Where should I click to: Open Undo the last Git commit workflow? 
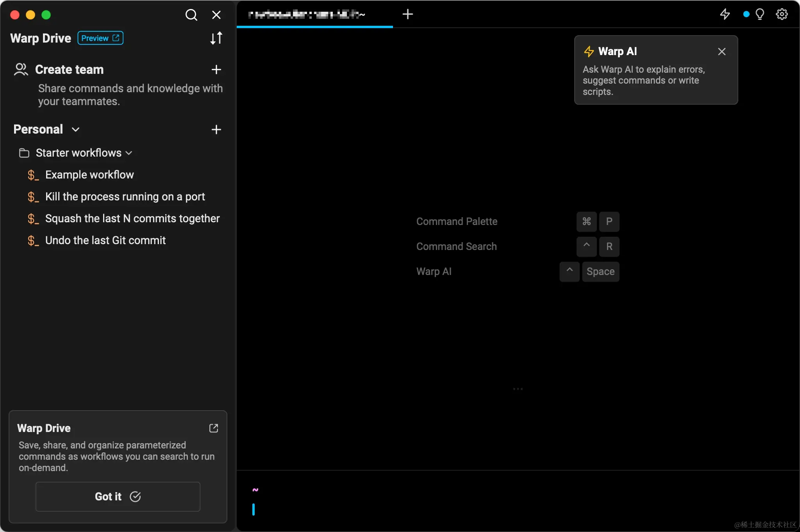pyautogui.click(x=105, y=240)
